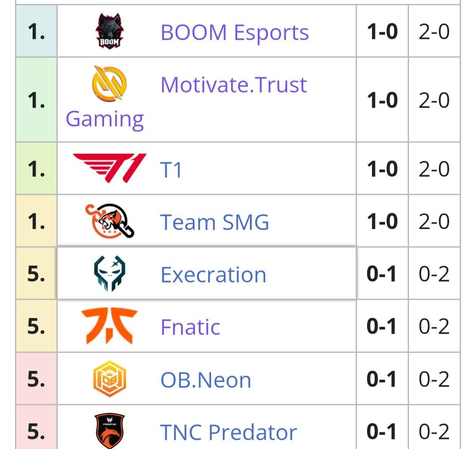Open the Team SMG page link
Viewport: 476px width, 449px height.
214,222
